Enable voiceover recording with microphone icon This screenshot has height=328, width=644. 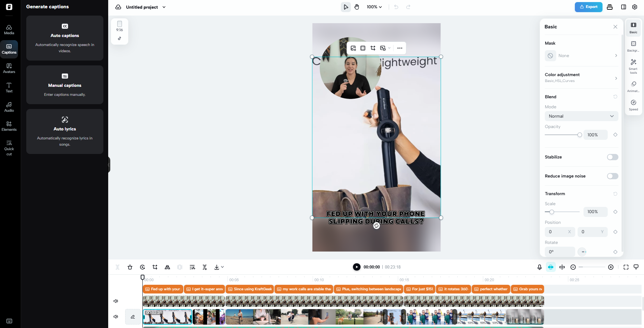tap(540, 267)
